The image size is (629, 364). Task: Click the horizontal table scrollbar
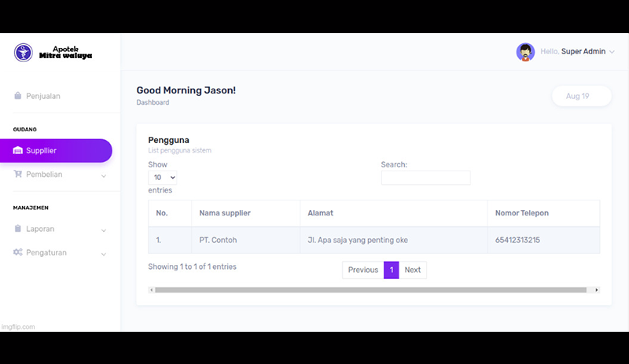[x=370, y=290]
